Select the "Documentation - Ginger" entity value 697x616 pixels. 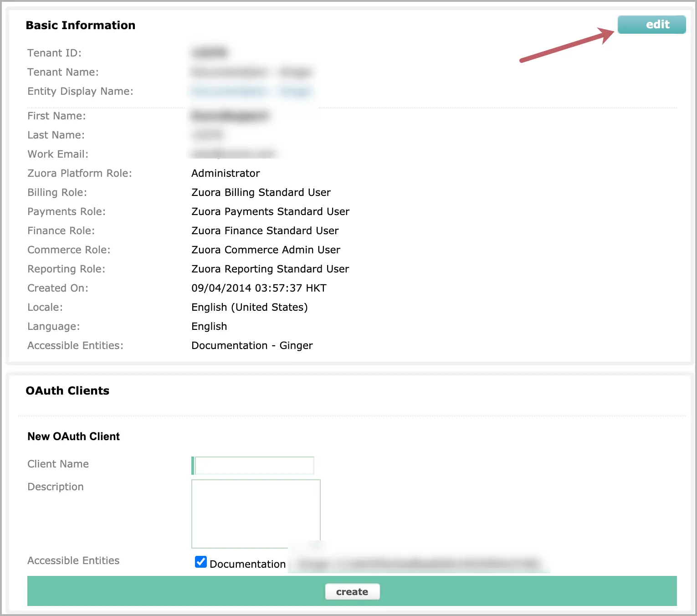252,345
